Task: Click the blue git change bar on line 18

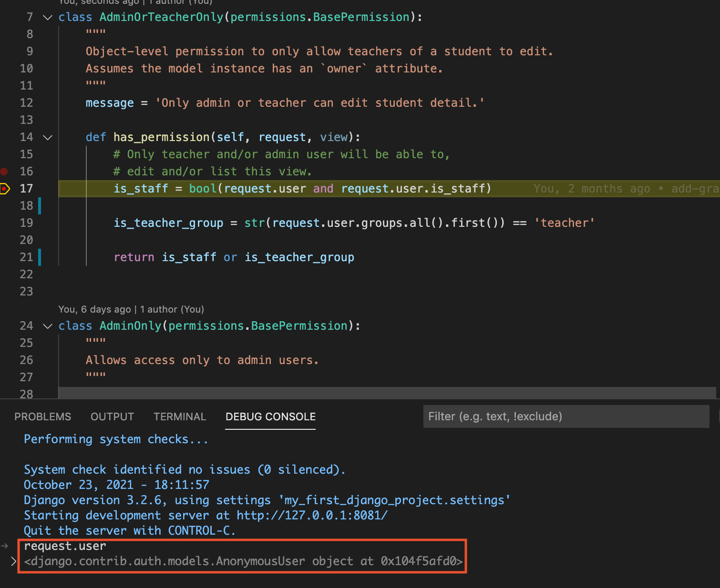Action: (x=40, y=206)
